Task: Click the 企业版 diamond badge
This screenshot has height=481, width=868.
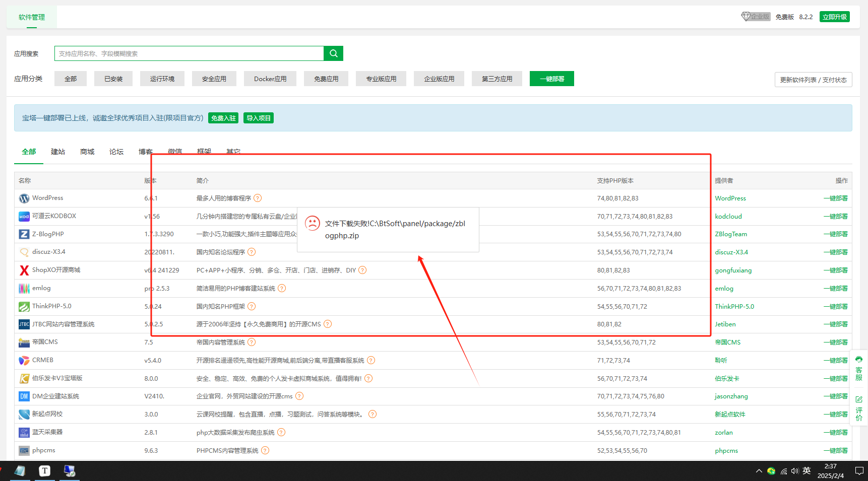Action: pos(756,17)
